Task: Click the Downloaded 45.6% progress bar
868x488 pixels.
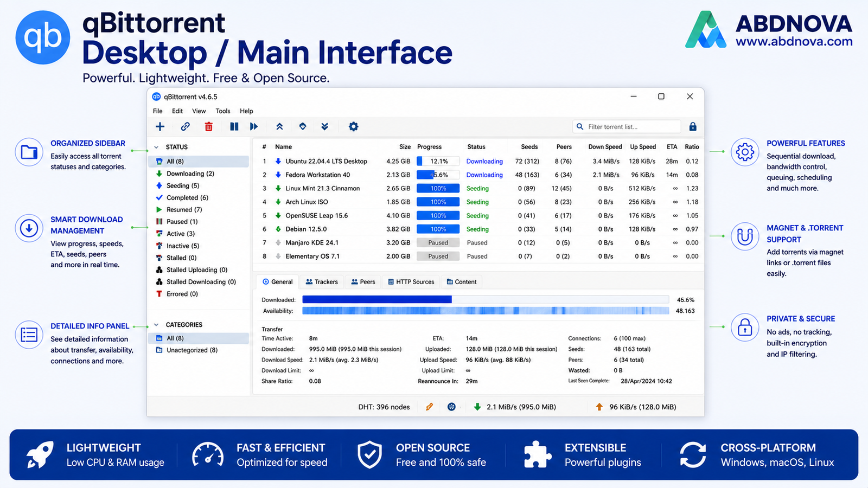Action: [x=486, y=299]
